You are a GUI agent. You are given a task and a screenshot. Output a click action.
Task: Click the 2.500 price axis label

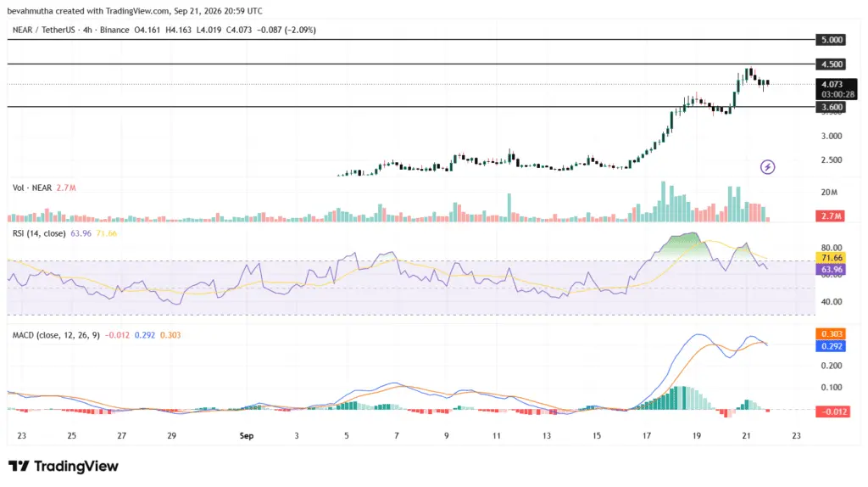point(832,160)
